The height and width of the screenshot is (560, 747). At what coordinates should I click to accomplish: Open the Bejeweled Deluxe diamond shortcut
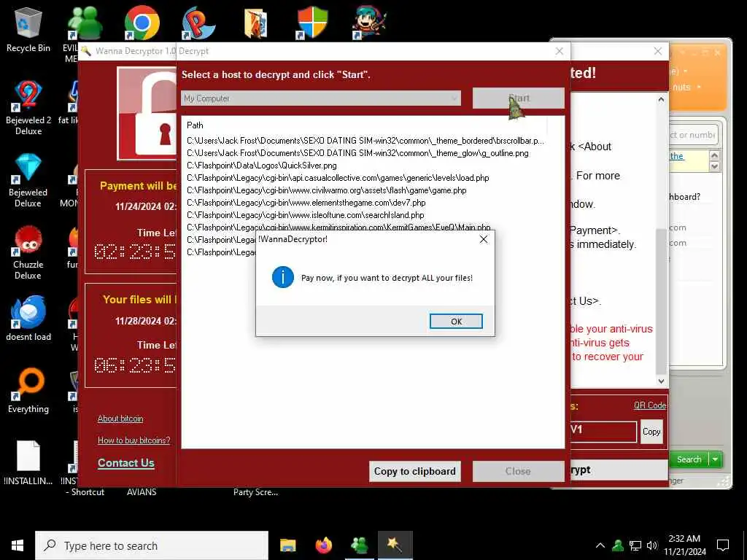coord(28,181)
